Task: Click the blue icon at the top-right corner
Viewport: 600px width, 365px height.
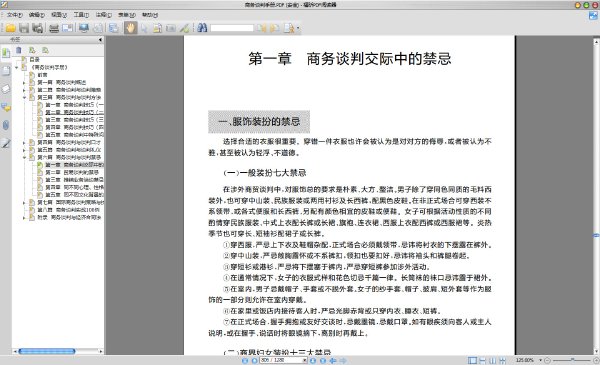Action: click(x=593, y=15)
